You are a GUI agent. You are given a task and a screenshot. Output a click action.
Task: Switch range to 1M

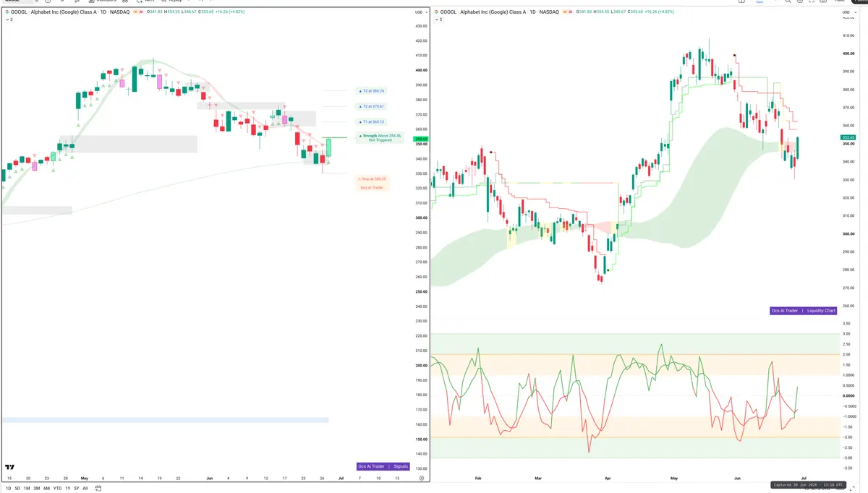(27, 489)
